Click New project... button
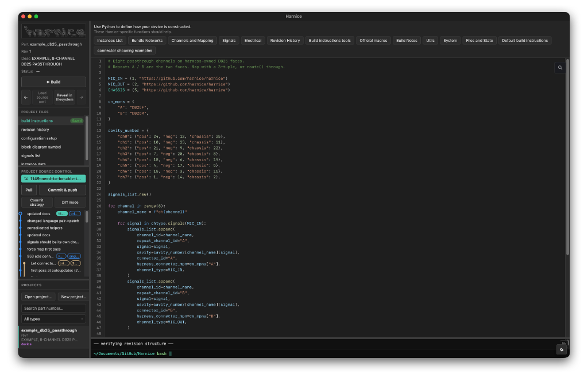The image size is (588, 382). click(73, 297)
